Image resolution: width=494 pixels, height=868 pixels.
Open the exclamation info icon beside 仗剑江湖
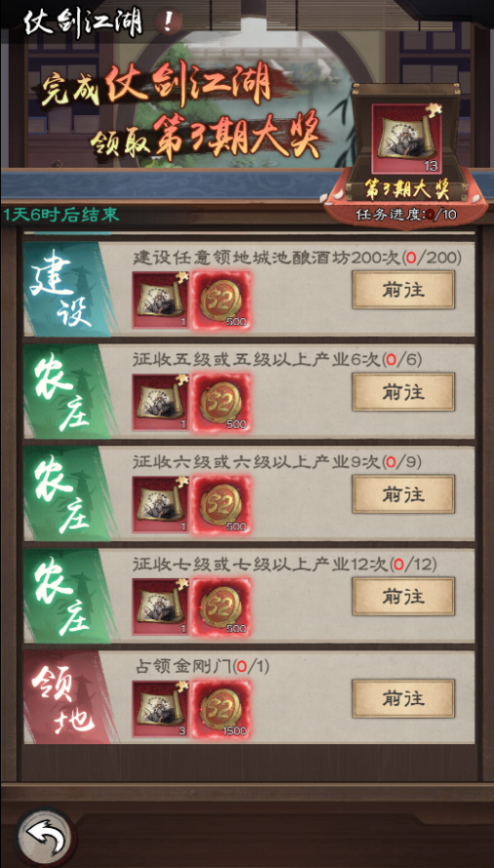(x=169, y=21)
